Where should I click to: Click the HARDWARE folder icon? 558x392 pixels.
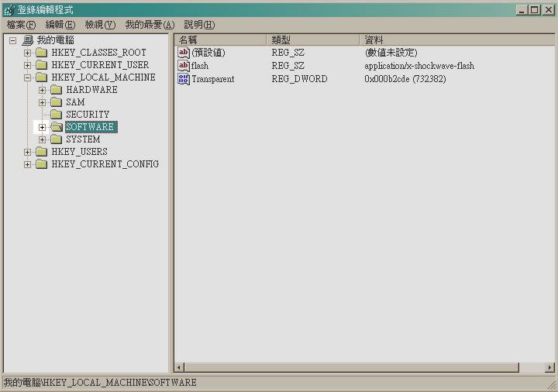click(57, 90)
